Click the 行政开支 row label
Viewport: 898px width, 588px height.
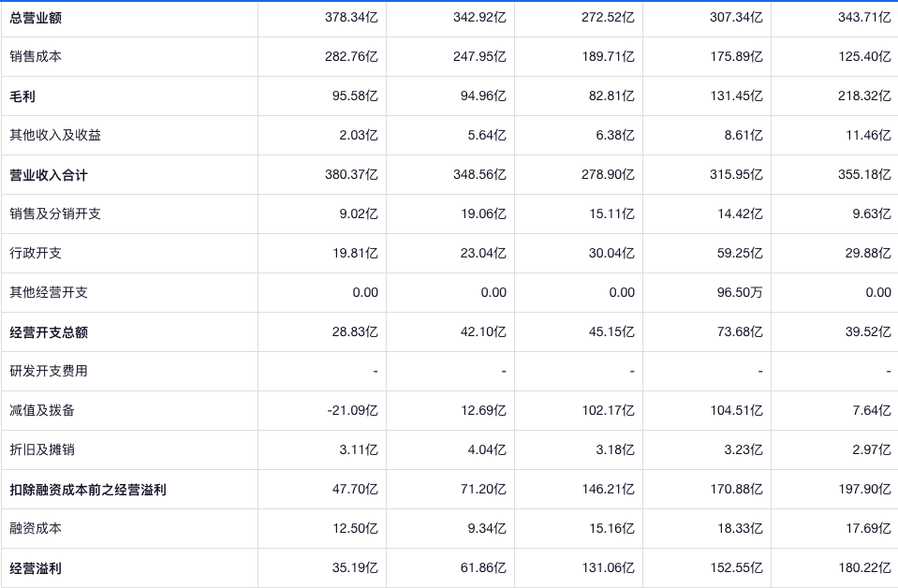point(36,254)
